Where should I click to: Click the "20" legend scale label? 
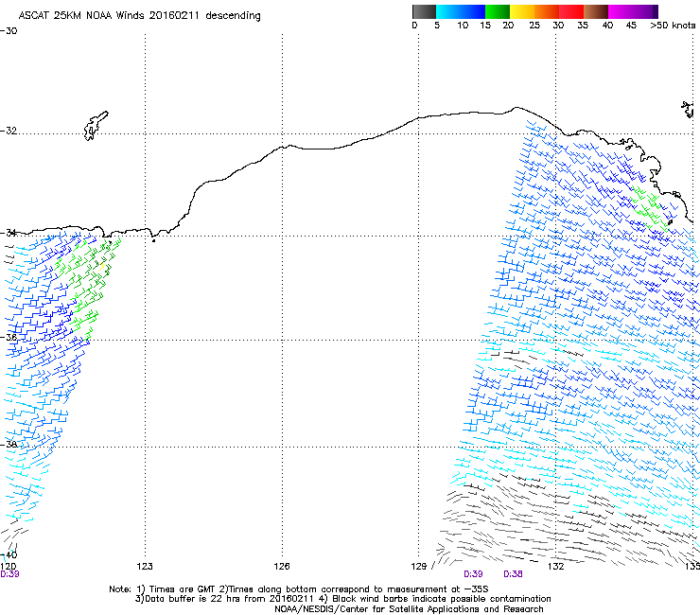[508, 26]
